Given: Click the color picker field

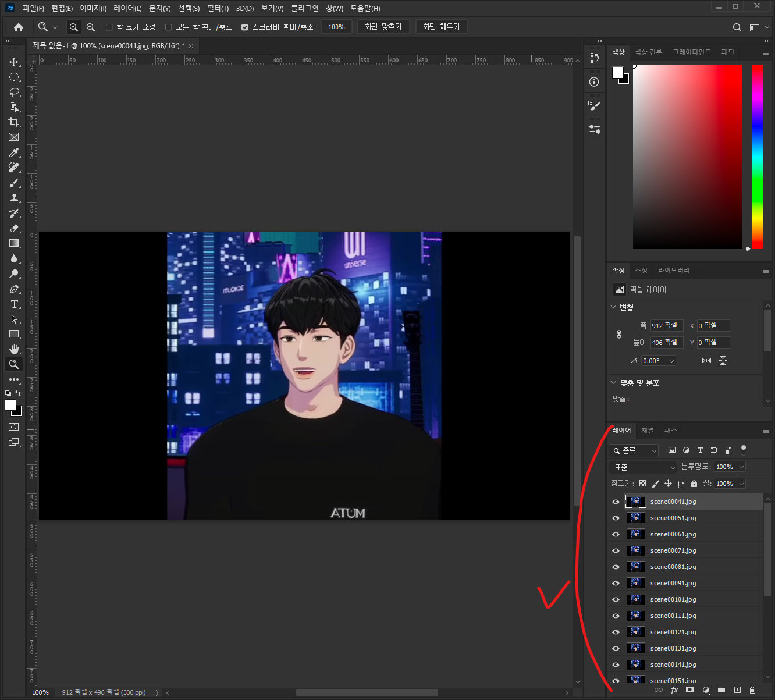Looking at the screenshot, I should tap(687, 157).
